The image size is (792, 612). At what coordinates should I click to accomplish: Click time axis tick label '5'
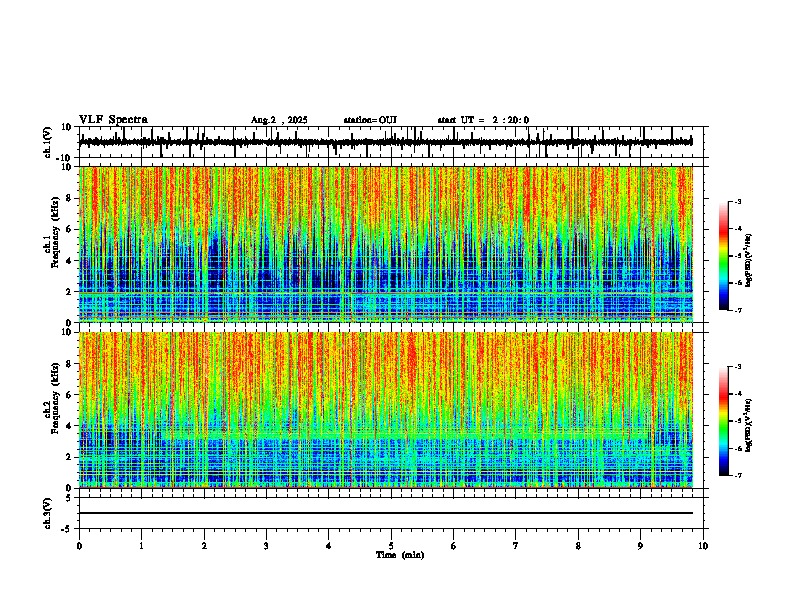point(391,546)
